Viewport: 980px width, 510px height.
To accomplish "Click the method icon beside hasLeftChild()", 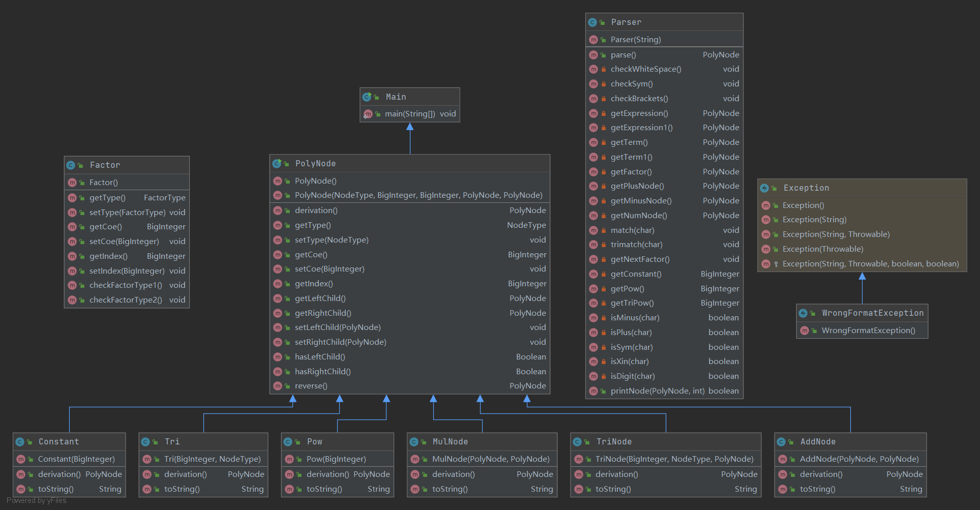I will 278,357.
